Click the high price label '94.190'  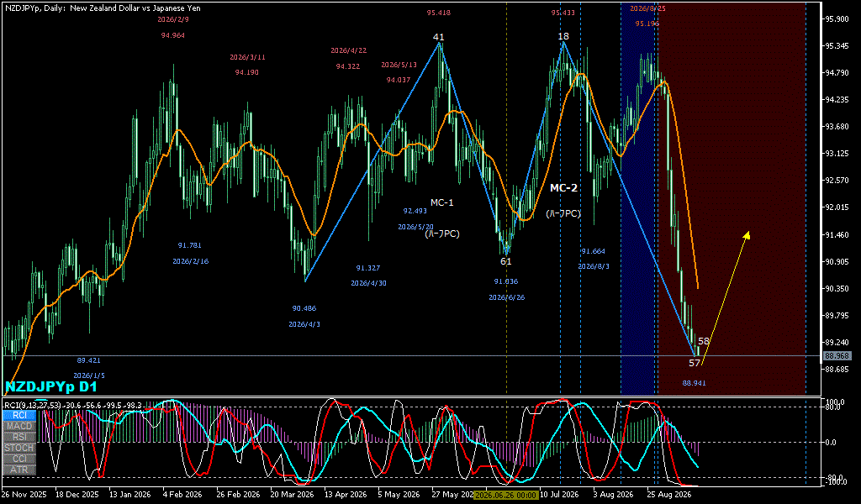[246, 72]
